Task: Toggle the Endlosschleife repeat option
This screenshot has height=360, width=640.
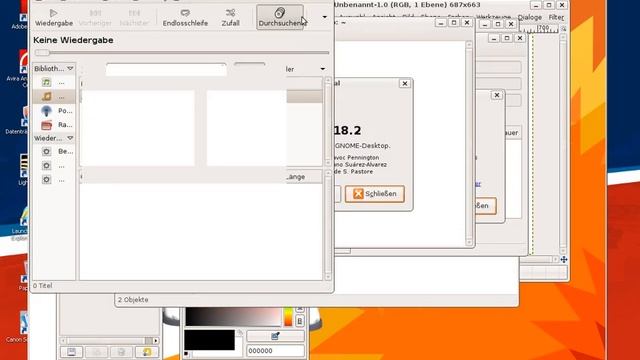Action: 185,18
